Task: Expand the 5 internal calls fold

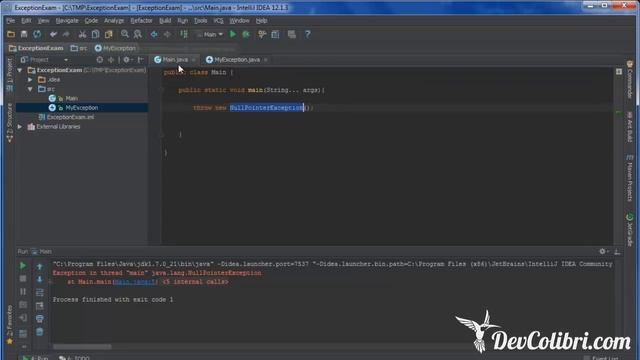Action: (195, 282)
